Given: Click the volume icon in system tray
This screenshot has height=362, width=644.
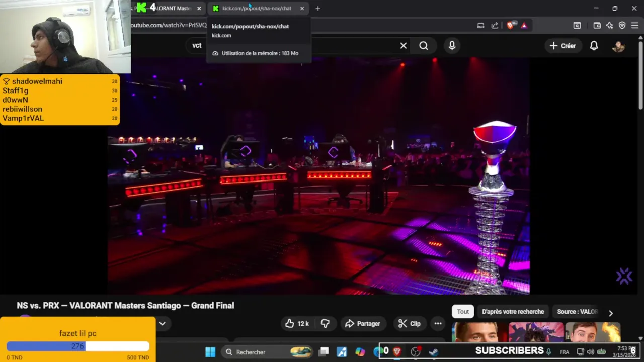Looking at the screenshot, I should click(x=591, y=352).
